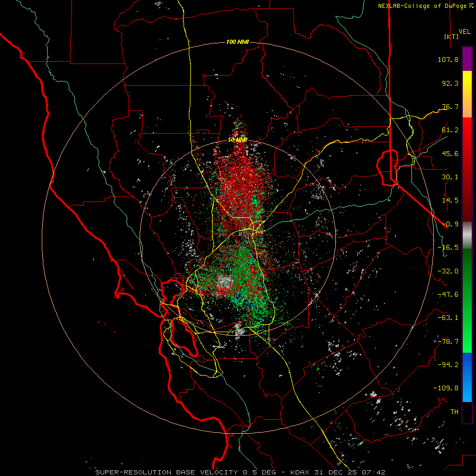Select the 45.6 legend value
The height and width of the screenshot is (476, 476).
click(450, 153)
